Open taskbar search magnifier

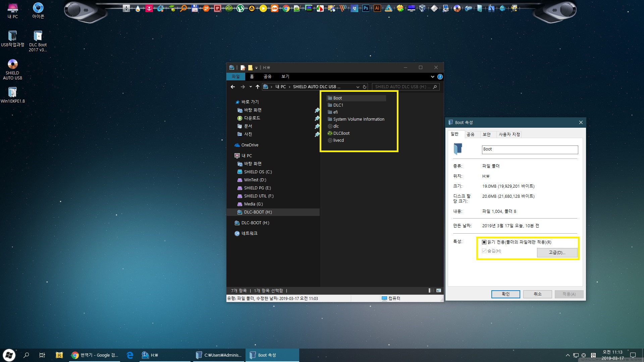pos(26,355)
